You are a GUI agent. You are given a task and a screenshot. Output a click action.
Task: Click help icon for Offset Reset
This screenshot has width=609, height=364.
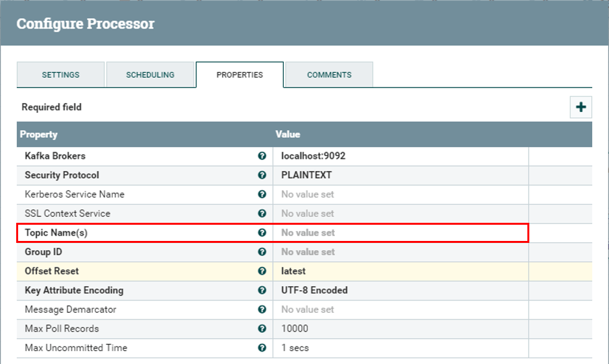262,271
